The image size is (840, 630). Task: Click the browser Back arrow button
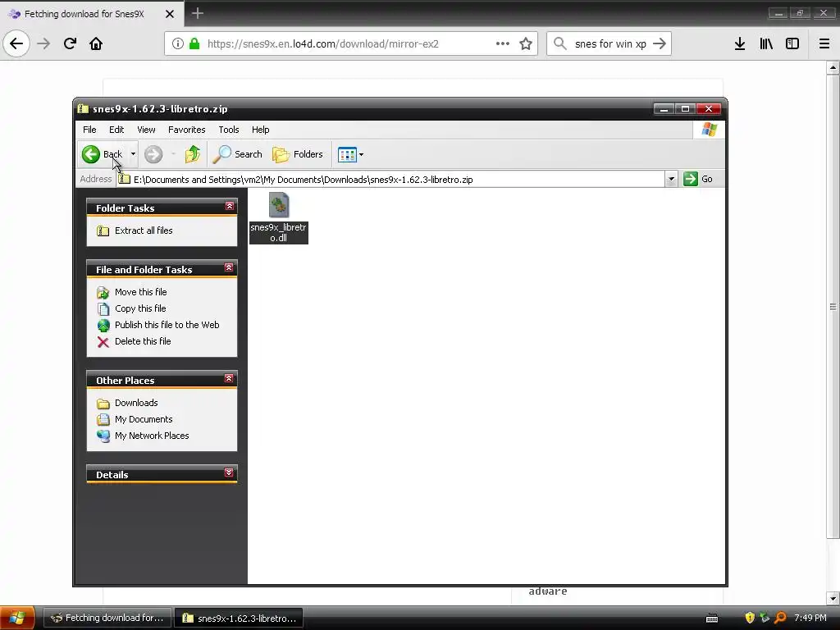(16, 43)
